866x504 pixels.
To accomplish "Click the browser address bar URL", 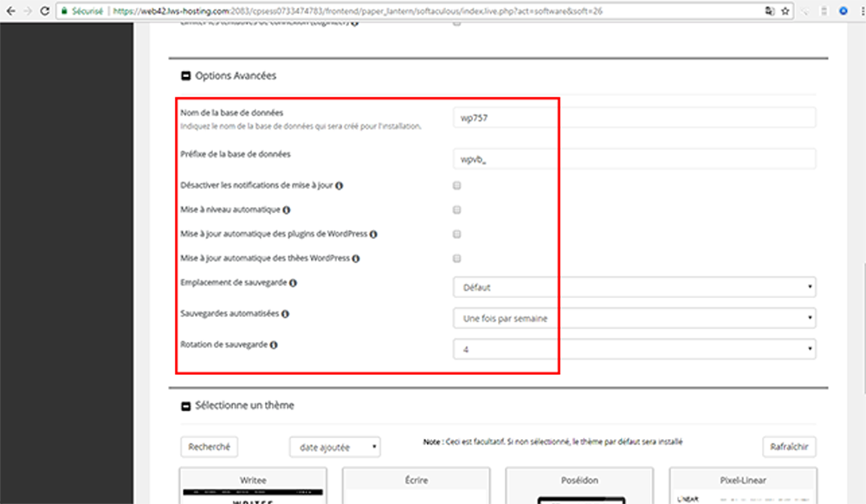I will click(358, 11).
